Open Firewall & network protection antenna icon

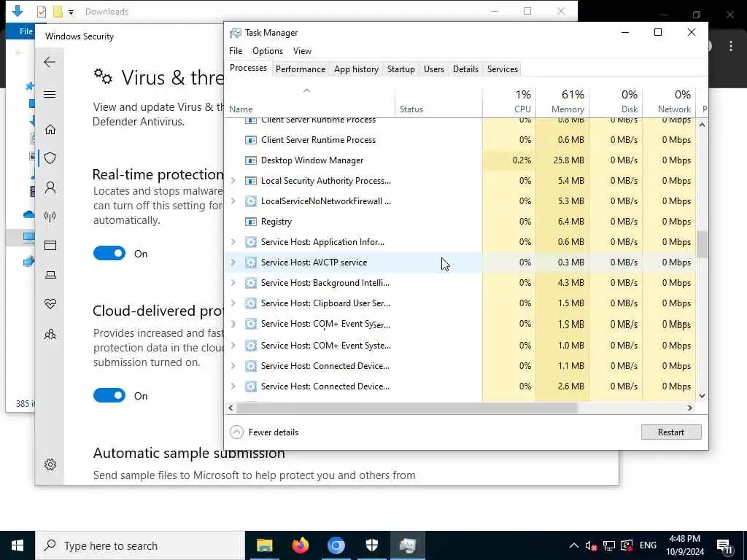(x=50, y=217)
